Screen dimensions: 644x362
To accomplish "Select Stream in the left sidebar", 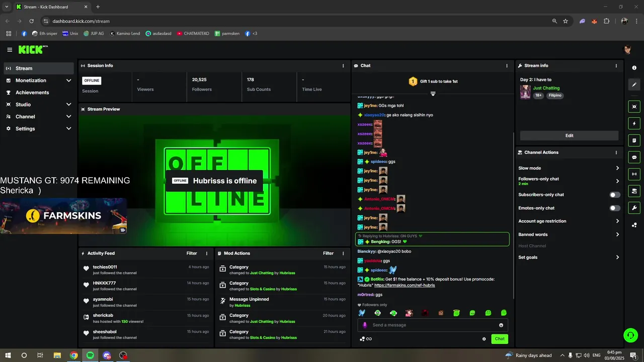I will pyautogui.click(x=39, y=68).
